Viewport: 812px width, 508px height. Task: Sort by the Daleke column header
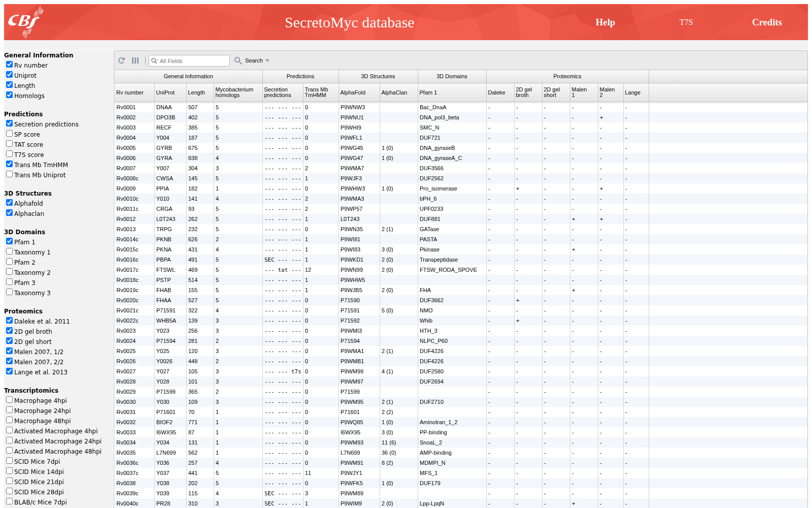500,92
